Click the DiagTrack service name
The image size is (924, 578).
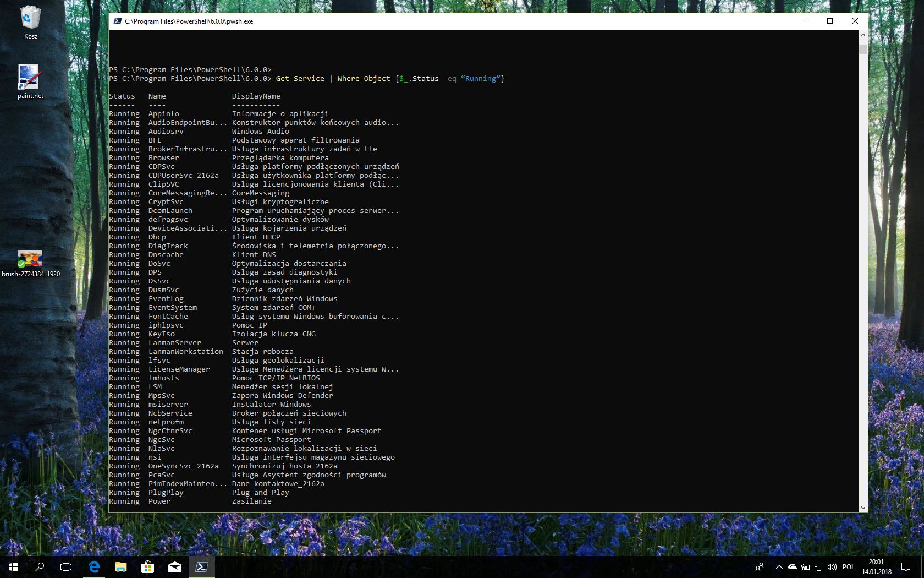click(x=168, y=246)
